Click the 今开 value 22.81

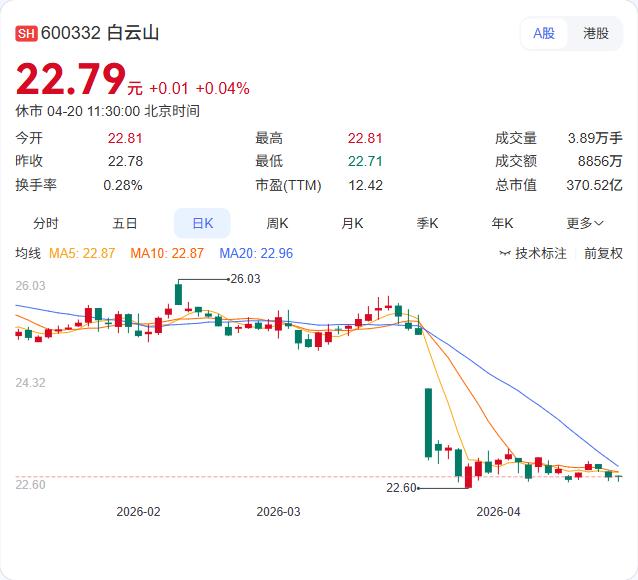(x=125, y=138)
